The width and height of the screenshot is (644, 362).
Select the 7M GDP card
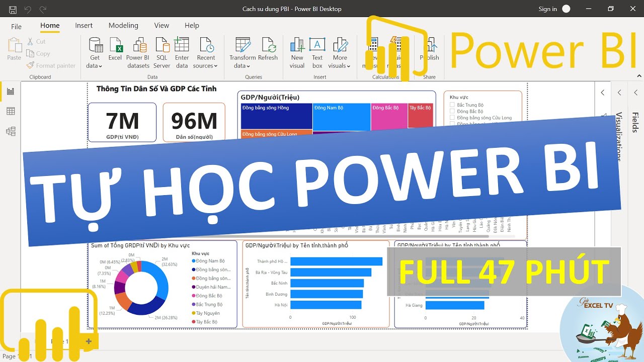[122, 122]
